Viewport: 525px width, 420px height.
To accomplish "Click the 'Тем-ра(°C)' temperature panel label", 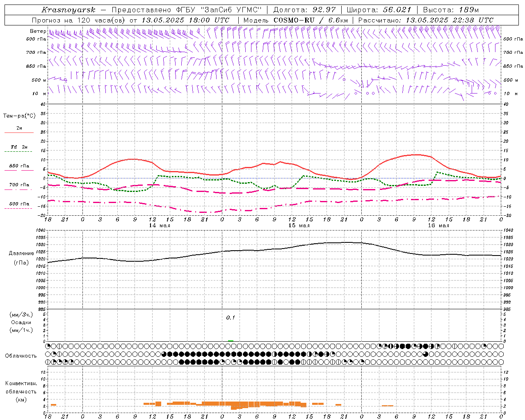I will click(19, 116).
